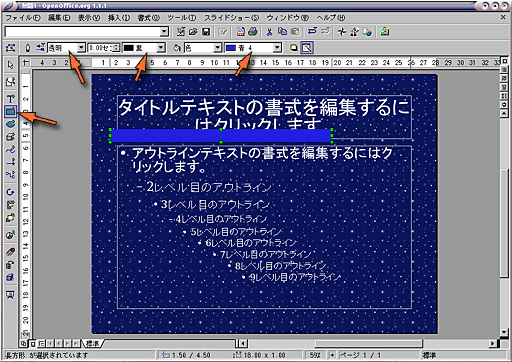Select the Rotate tool
The image size is (512, 362).
click(10, 192)
